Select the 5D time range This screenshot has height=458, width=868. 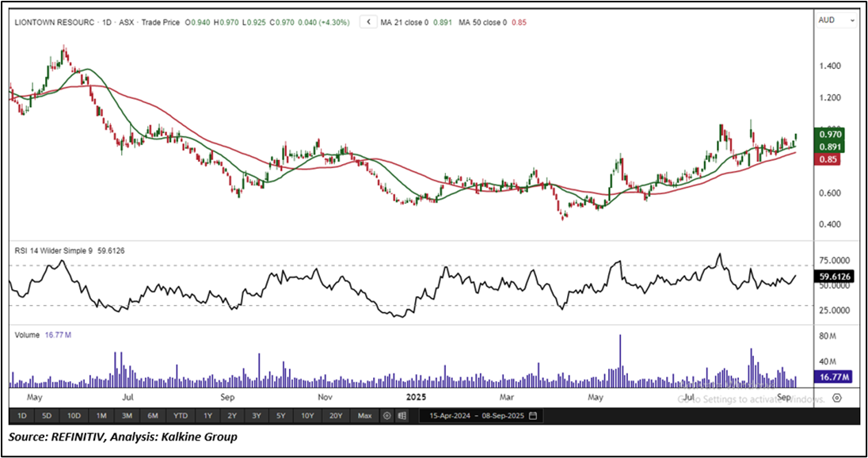tap(47, 415)
